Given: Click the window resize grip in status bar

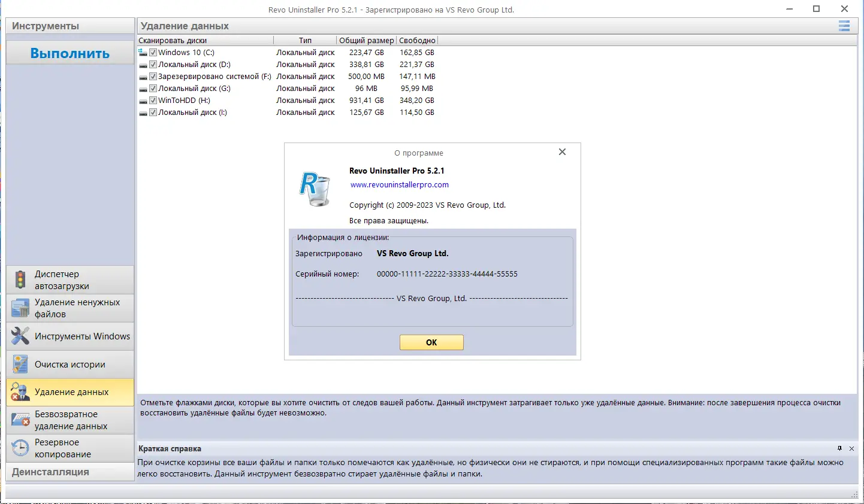Looking at the screenshot, I should 855,494.
